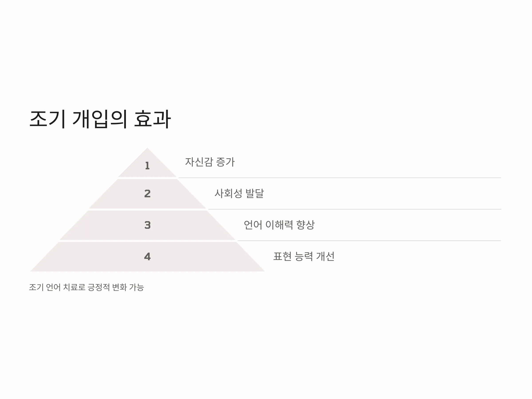Image resolution: width=532 pixels, height=399 pixels.
Task: Click the word '향상' in the third label
Action: pos(305,225)
